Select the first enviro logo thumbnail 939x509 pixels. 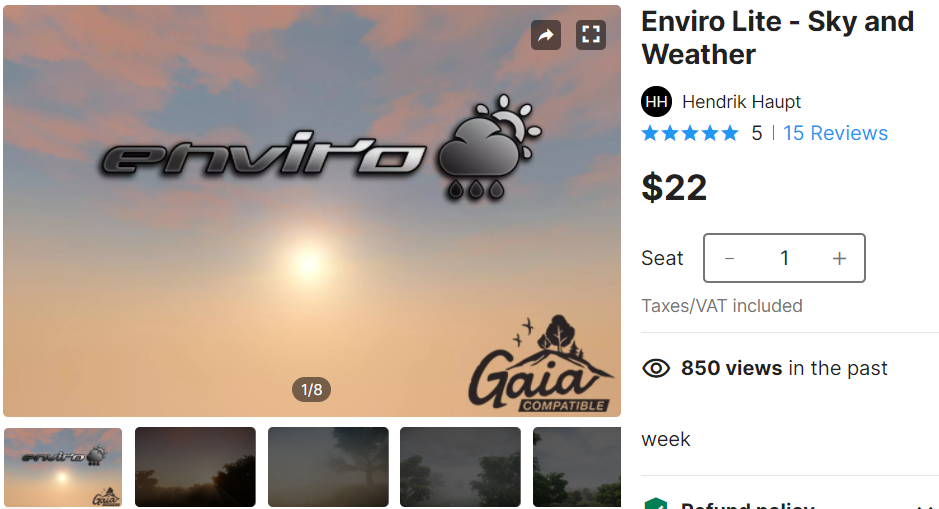click(x=62, y=467)
